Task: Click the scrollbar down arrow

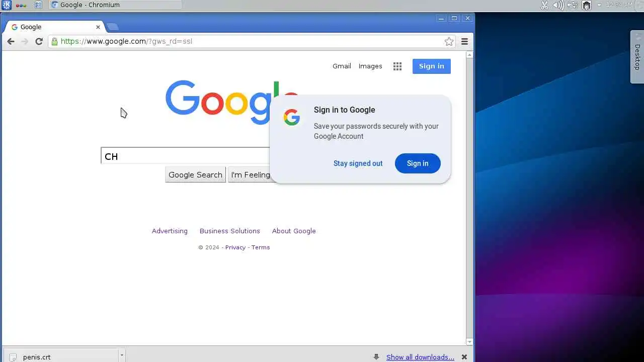Action: coord(469,342)
